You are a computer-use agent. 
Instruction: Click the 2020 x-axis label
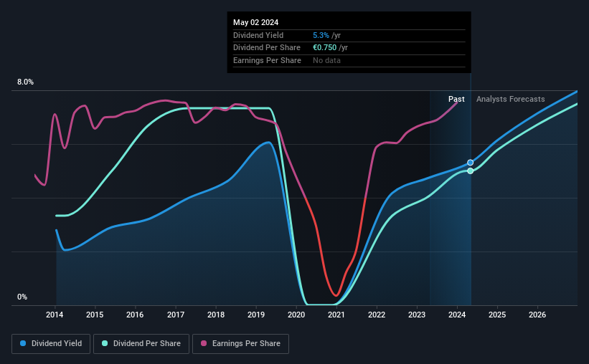pos(296,315)
